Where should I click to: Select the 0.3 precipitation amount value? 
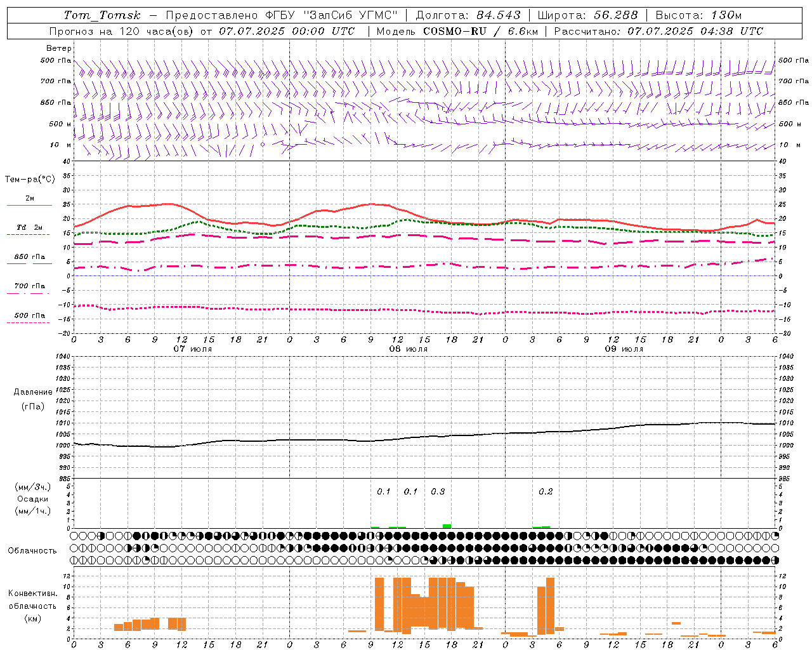(x=438, y=492)
